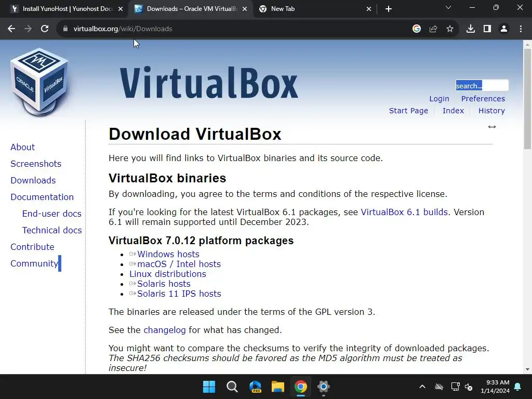This screenshot has width=532, height=399.
Task: Open Community in sidebar
Action: click(34, 263)
